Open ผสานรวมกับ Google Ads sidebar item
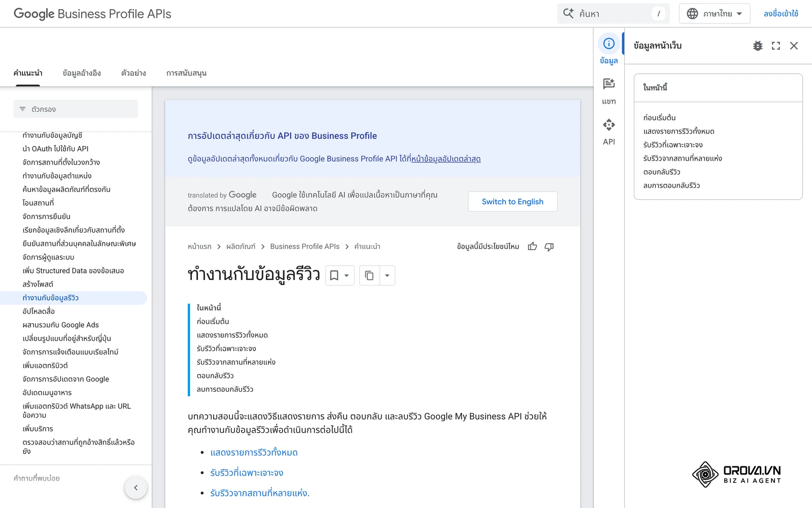Image resolution: width=812 pixels, height=508 pixels. click(x=61, y=325)
